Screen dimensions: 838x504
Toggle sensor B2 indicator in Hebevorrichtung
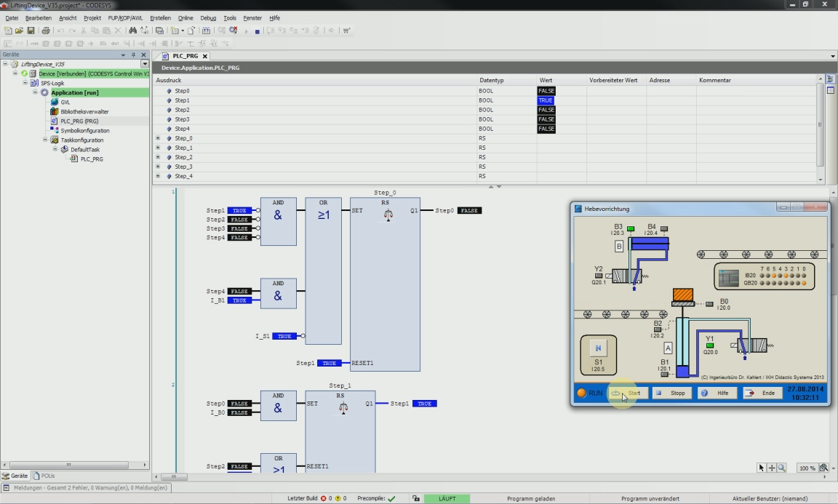pos(658,329)
